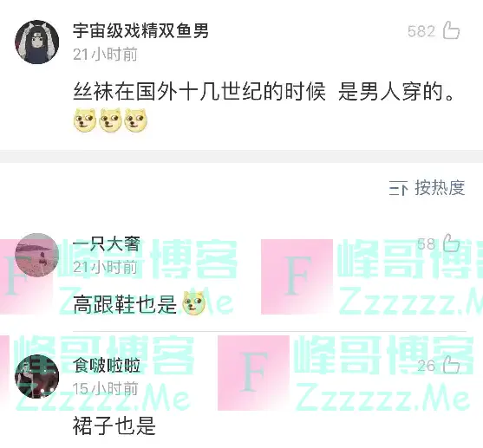Tap the reply text 高跟鞋也是
The width and height of the screenshot is (483, 448).
125,304
